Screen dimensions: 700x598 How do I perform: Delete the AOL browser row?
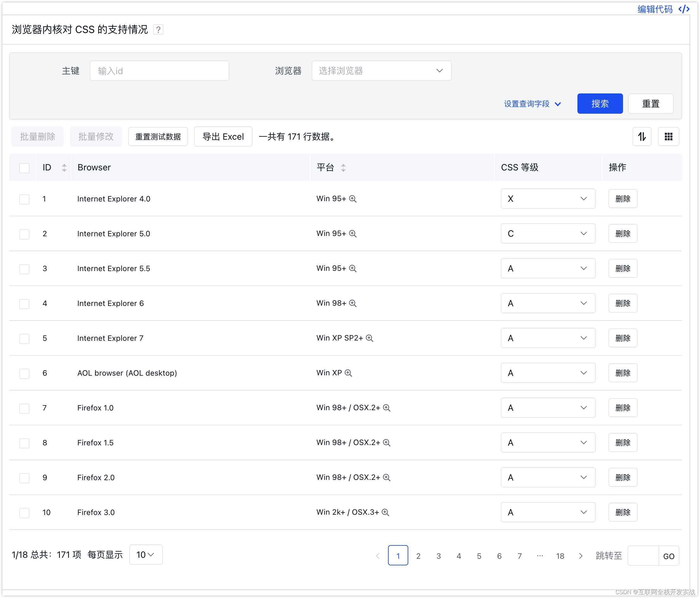coord(623,373)
